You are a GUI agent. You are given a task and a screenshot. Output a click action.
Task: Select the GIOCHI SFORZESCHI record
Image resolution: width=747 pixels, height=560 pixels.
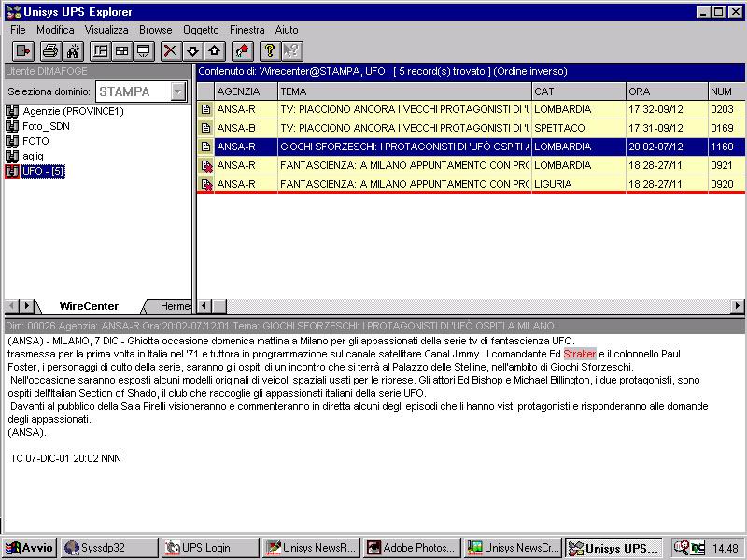[x=471, y=147]
